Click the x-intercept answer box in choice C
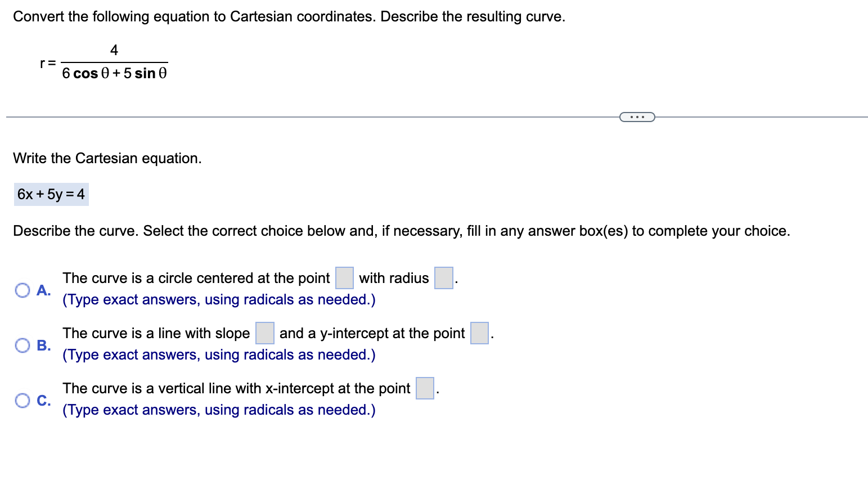Screen dimensions: 868x503 (424, 388)
